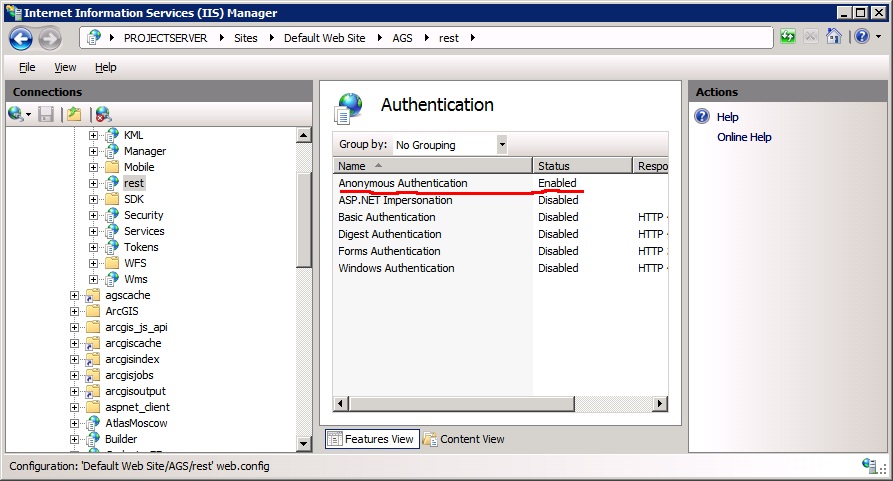
Task: Click PROJECTSERVER in the breadcrumb
Action: click(165, 38)
